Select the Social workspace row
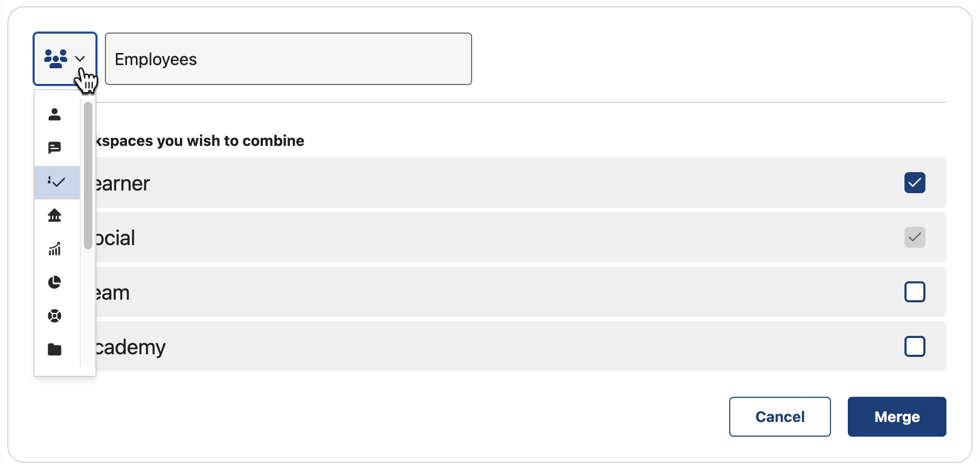The image size is (980, 465). (x=472, y=237)
